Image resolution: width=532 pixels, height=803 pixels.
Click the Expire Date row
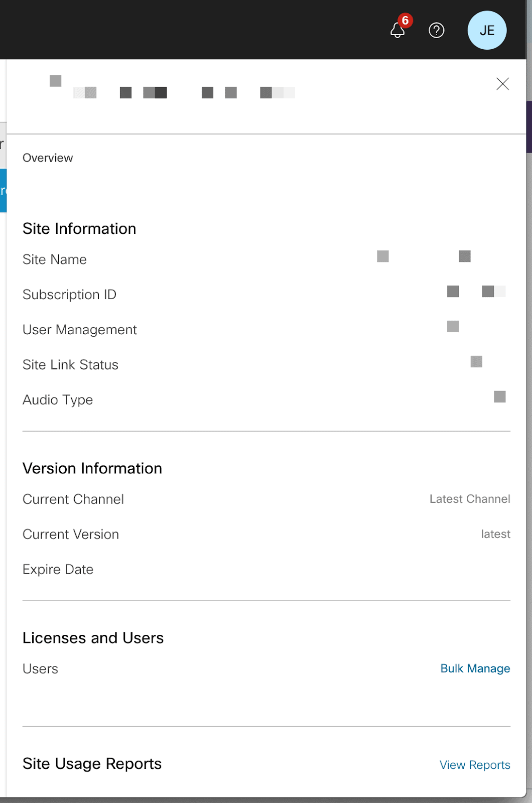[x=267, y=570]
